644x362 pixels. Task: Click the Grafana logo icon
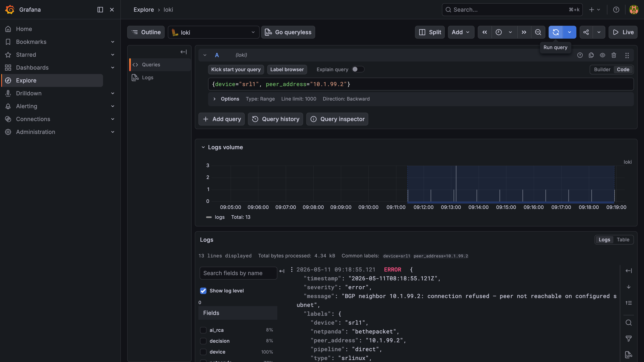10,9
